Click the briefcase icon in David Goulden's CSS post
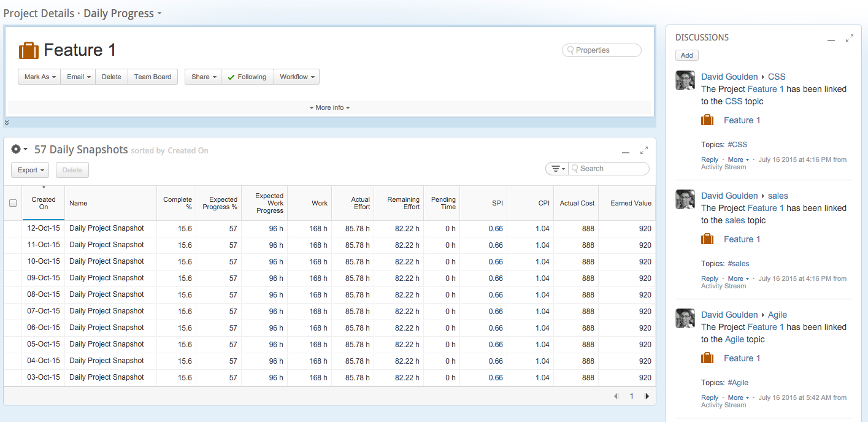 tap(707, 120)
